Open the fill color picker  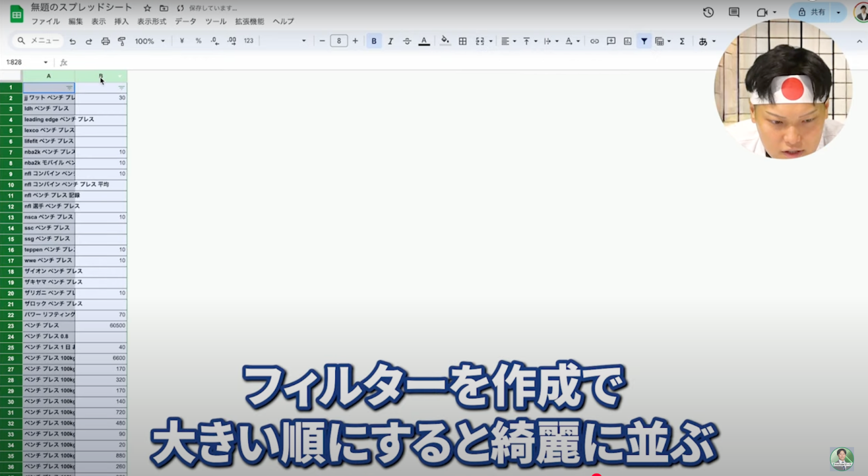(x=445, y=41)
